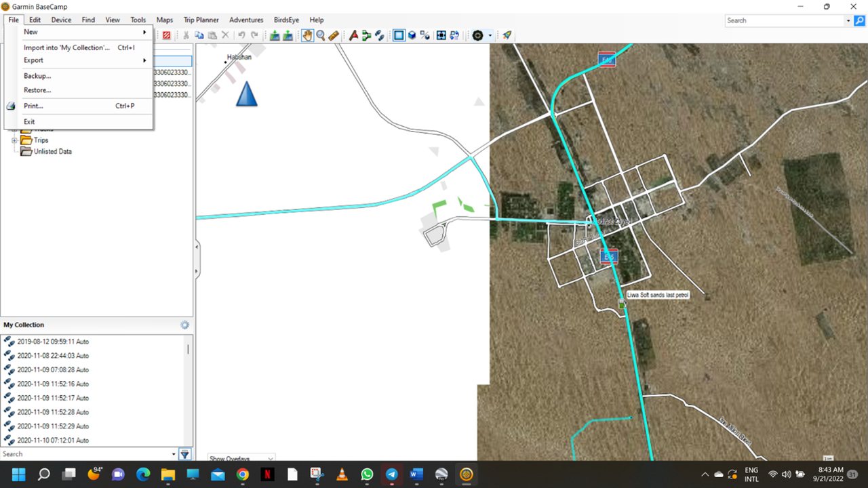The width and height of the screenshot is (868, 488).
Task: Click the red striped toolbar icon
Action: pyautogui.click(x=166, y=35)
